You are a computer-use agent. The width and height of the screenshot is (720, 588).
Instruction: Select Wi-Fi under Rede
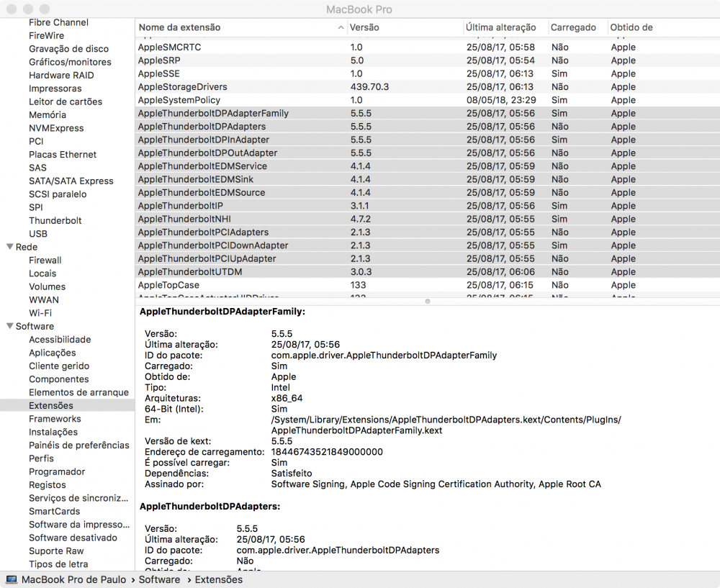[x=40, y=314]
